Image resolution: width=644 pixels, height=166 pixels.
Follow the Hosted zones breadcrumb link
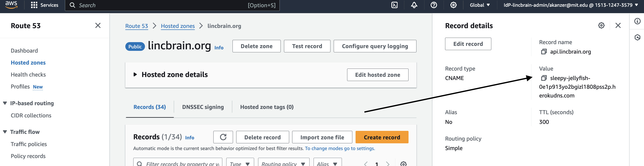click(178, 26)
